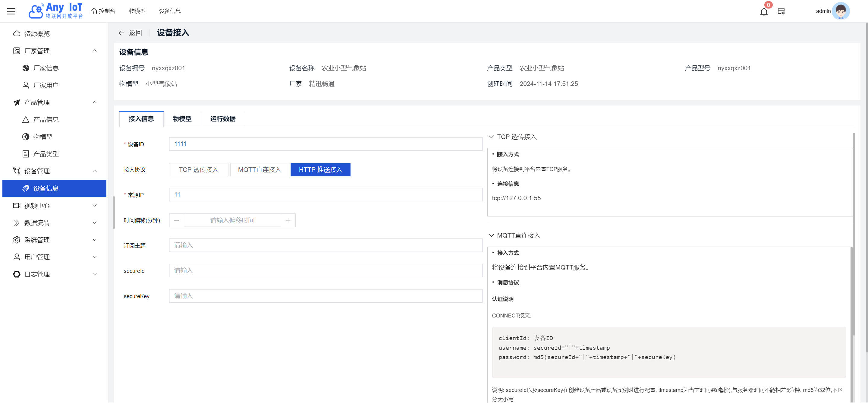Click plus button of 时间偏移 stepper

pos(288,220)
